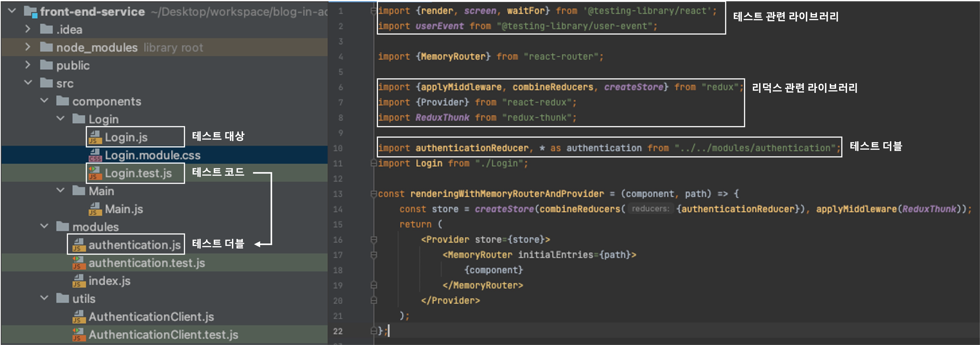Click the reducers: parameter hint on line 14
The width and height of the screenshot is (980, 345).
[650, 209]
